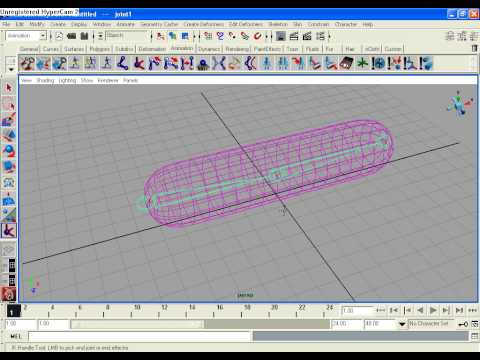Activate the Scale tool in toolbox

9,166
